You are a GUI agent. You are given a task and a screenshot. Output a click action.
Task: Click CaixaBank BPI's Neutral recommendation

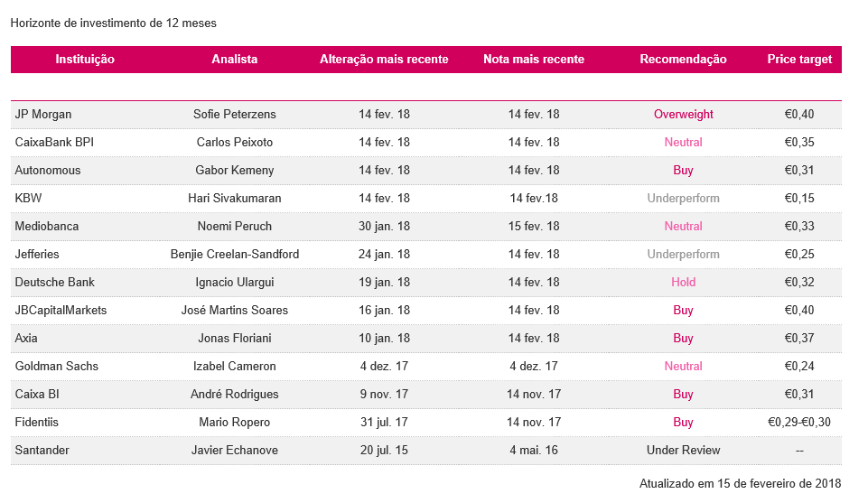683,143
